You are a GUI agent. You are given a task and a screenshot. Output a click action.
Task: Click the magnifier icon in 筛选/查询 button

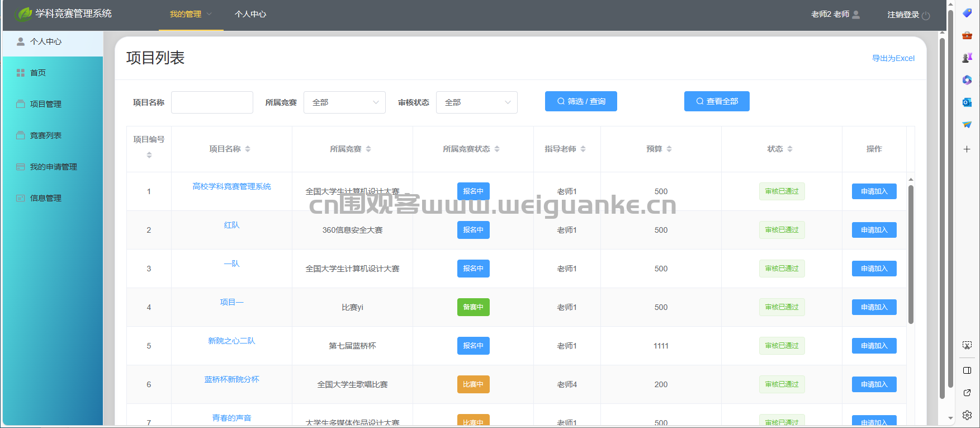[x=561, y=101]
